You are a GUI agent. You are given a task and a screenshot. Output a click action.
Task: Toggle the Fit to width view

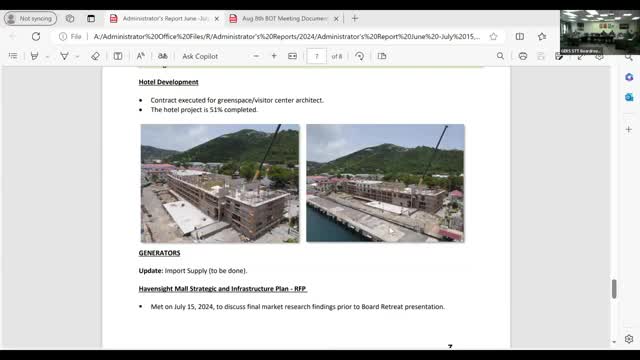click(292, 56)
